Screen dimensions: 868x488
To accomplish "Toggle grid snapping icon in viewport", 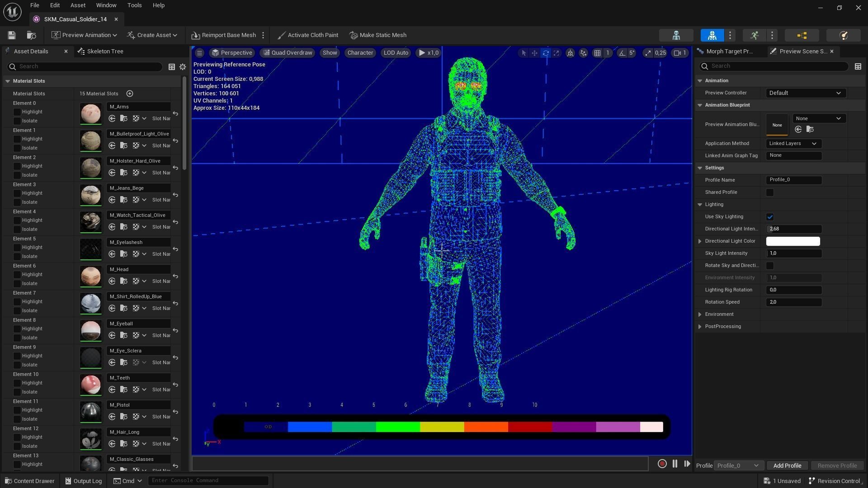I will [597, 53].
